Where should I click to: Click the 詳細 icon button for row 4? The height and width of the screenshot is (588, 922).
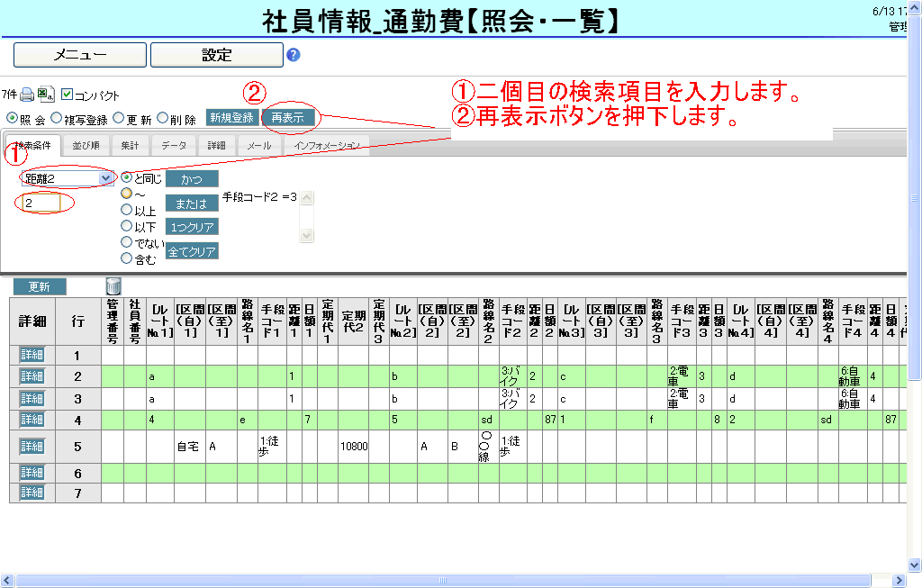pyautogui.click(x=32, y=419)
